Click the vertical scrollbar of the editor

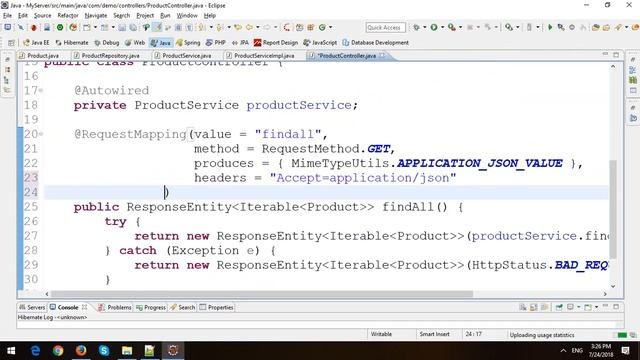(x=613, y=209)
